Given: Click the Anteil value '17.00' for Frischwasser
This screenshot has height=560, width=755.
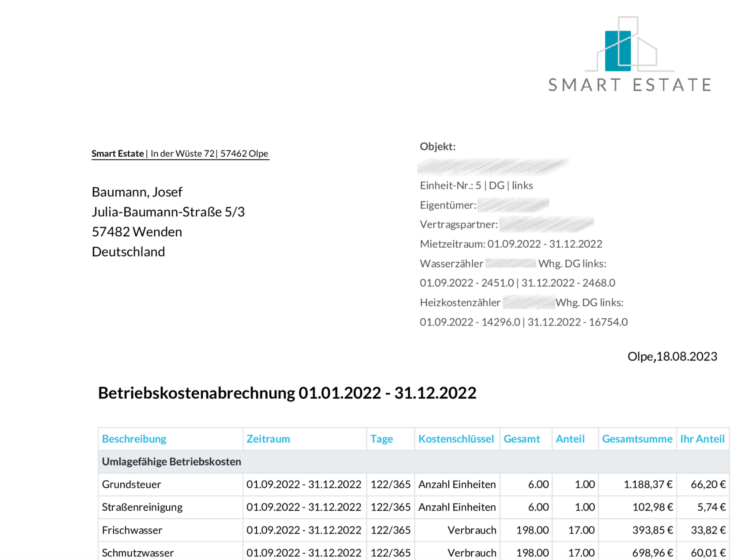Looking at the screenshot, I should click(x=582, y=530).
